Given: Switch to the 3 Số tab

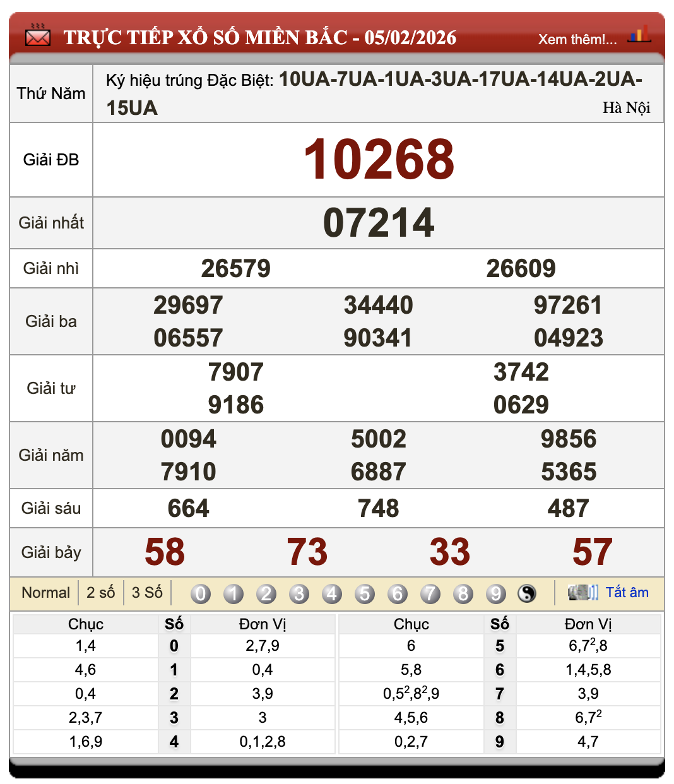Looking at the screenshot, I should [x=146, y=592].
